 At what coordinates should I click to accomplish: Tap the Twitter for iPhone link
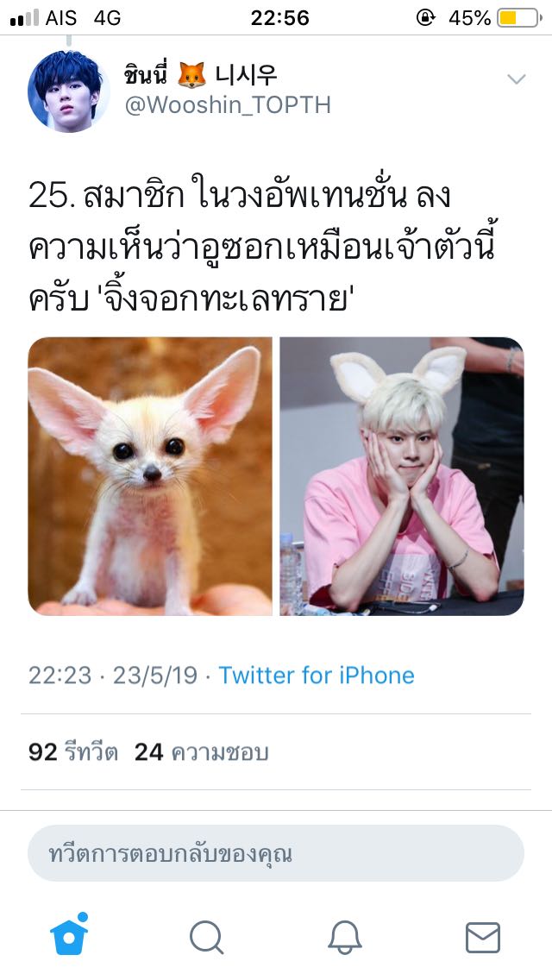[x=317, y=675]
